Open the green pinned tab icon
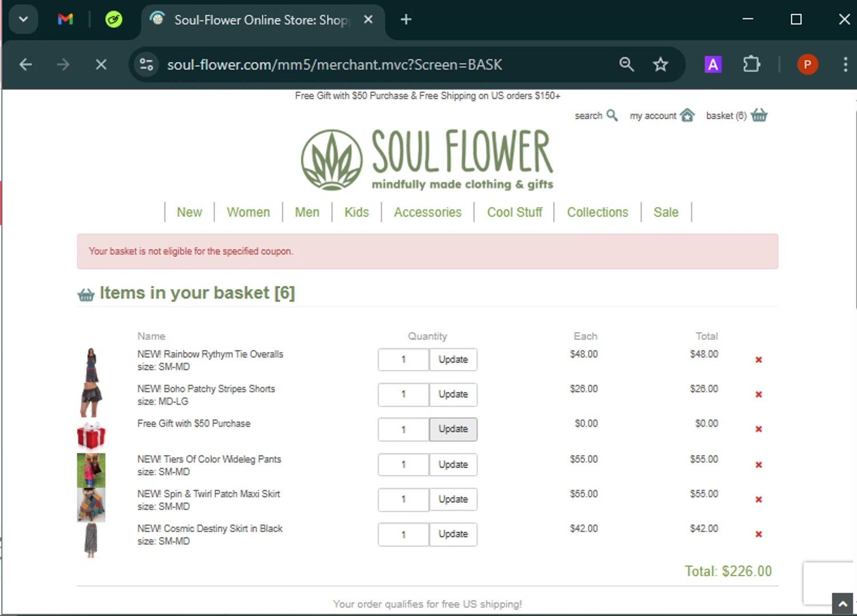Image resolution: width=857 pixels, height=616 pixels. point(114,19)
